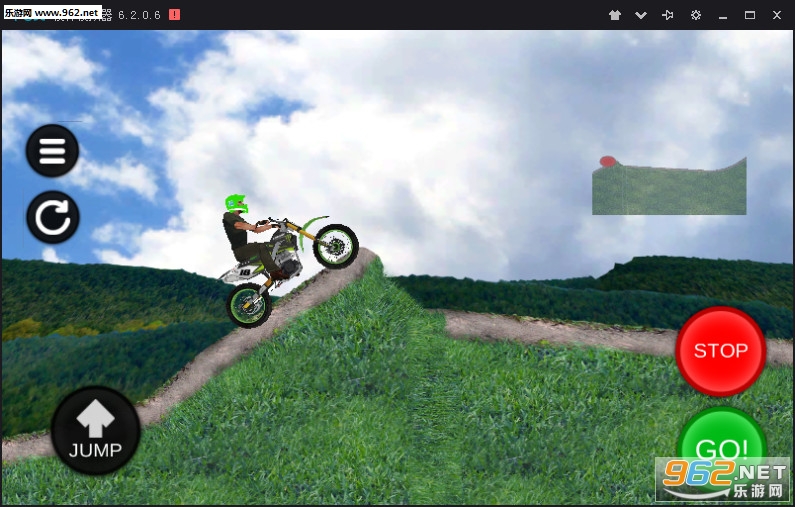
Task: Click the www.962.net watermark text
Action: click(66, 12)
